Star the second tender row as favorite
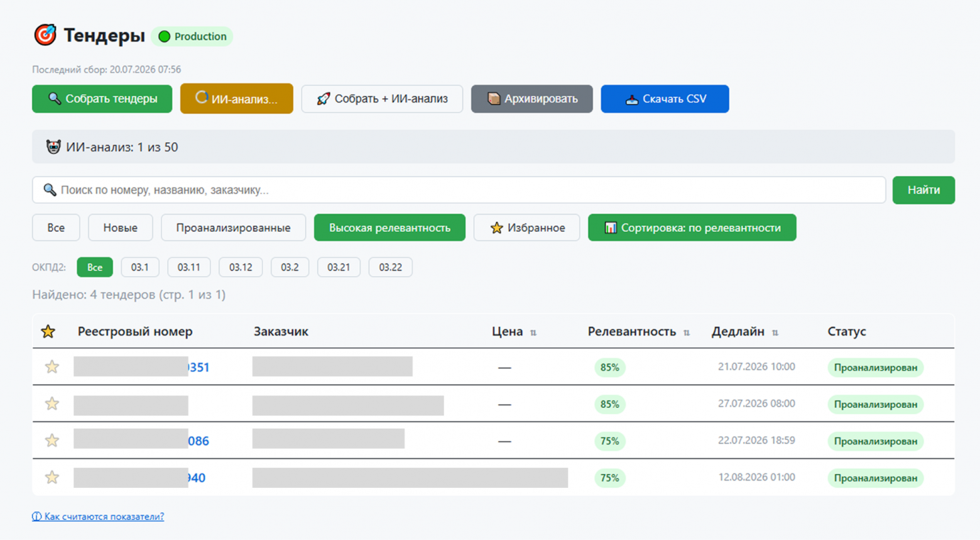 tap(52, 404)
